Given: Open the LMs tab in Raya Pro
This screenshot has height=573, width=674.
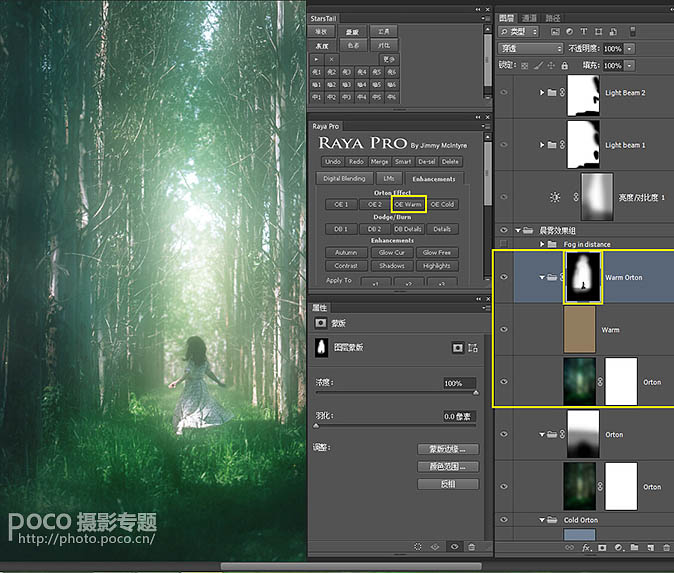Looking at the screenshot, I should [x=389, y=178].
